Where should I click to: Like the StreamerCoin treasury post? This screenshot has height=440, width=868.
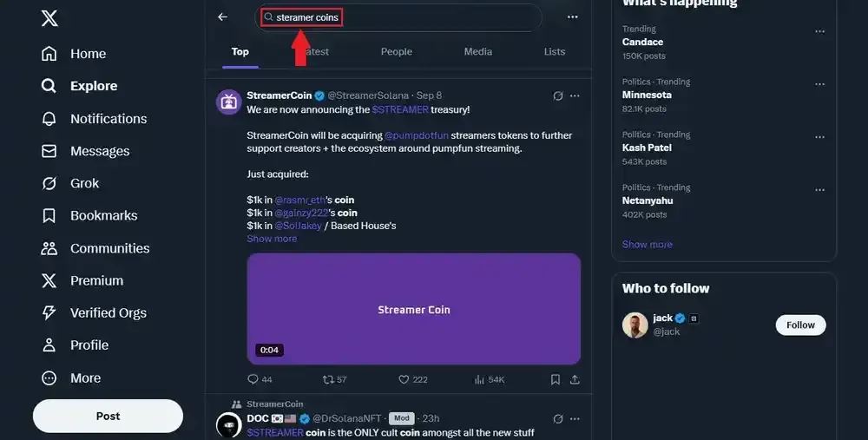click(404, 379)
